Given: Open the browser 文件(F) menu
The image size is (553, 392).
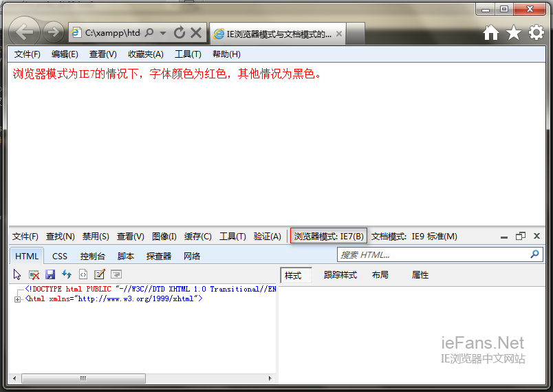Looking at the screenshot, I should pos(27,54).
